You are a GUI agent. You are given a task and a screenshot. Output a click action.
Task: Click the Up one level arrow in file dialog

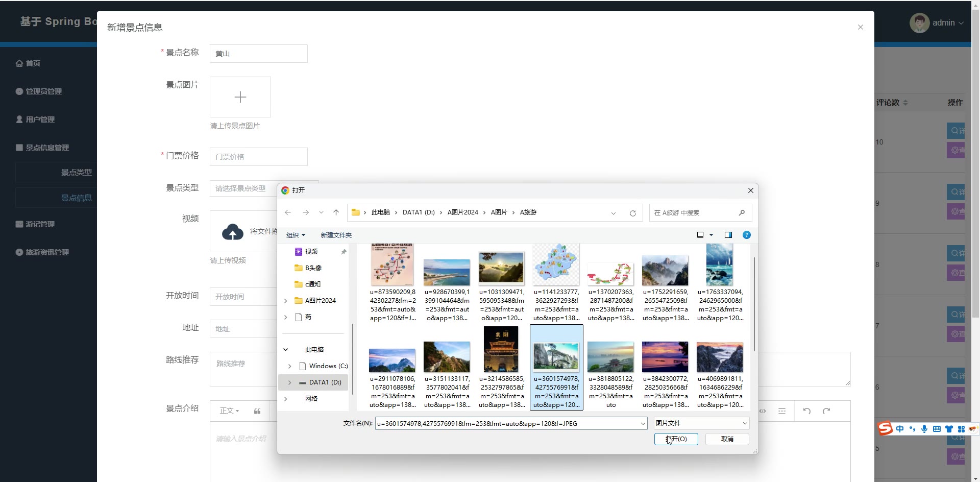336,213
